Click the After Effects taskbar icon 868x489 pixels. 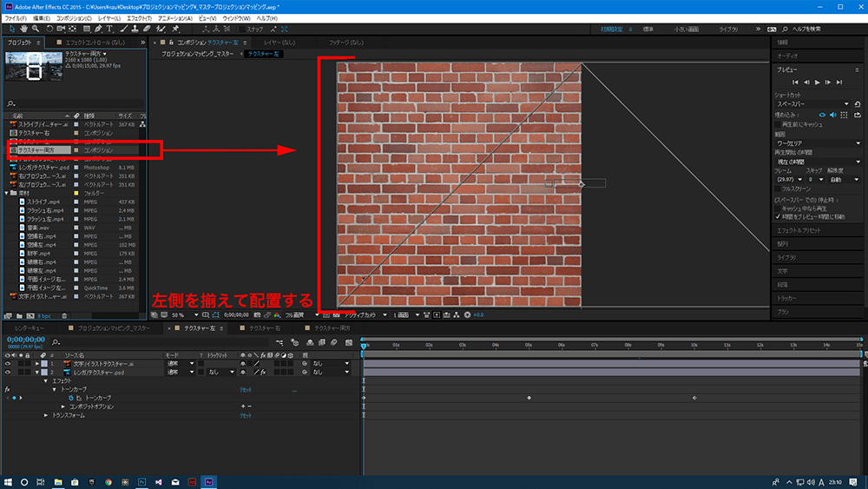209,481
